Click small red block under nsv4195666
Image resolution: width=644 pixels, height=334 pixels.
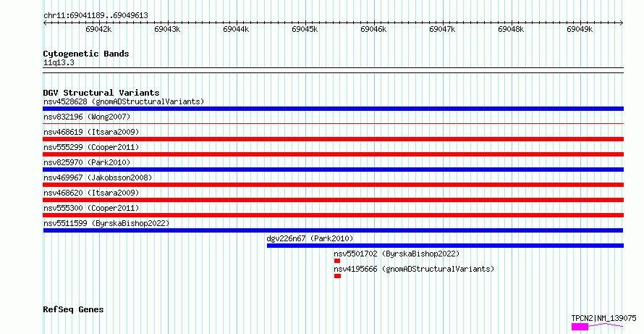[x=338, y=276]
